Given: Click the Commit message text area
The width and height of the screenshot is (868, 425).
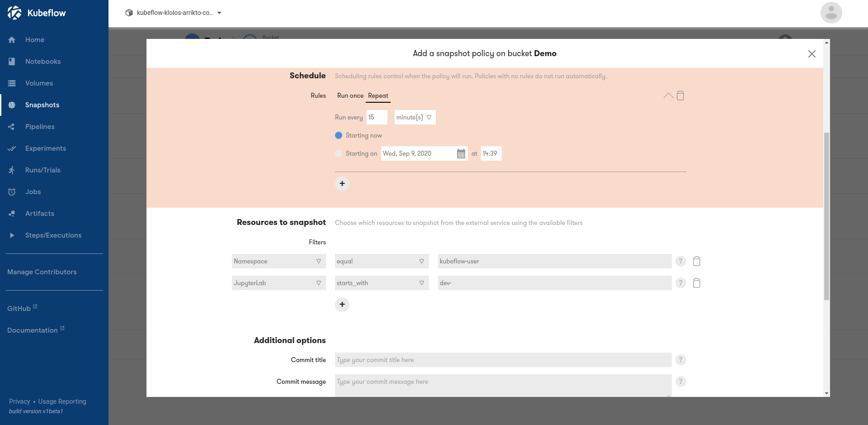Looking at the screenshot, I should 503,386.
